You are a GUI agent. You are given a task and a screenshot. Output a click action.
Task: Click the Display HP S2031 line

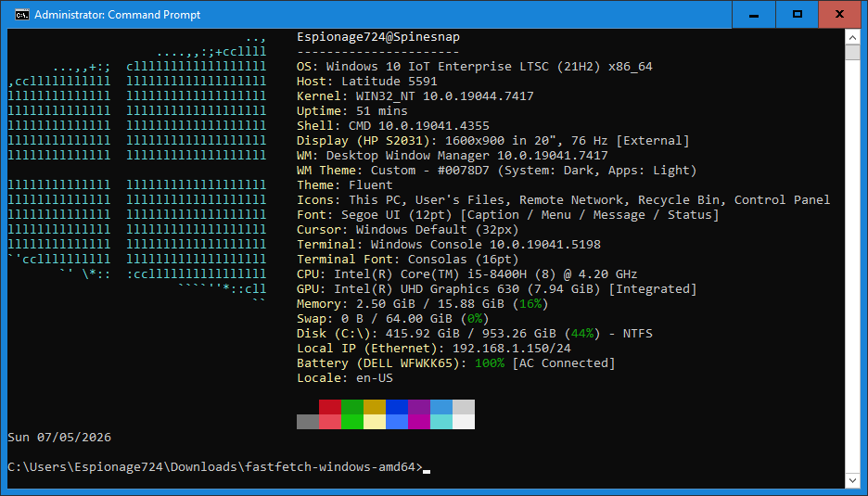point(493,141)
